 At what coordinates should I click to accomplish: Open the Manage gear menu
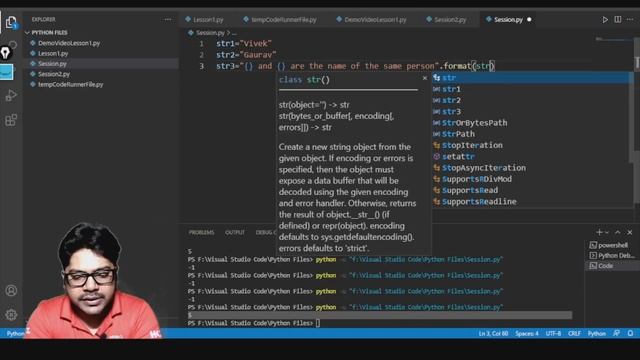coord(11,314)
